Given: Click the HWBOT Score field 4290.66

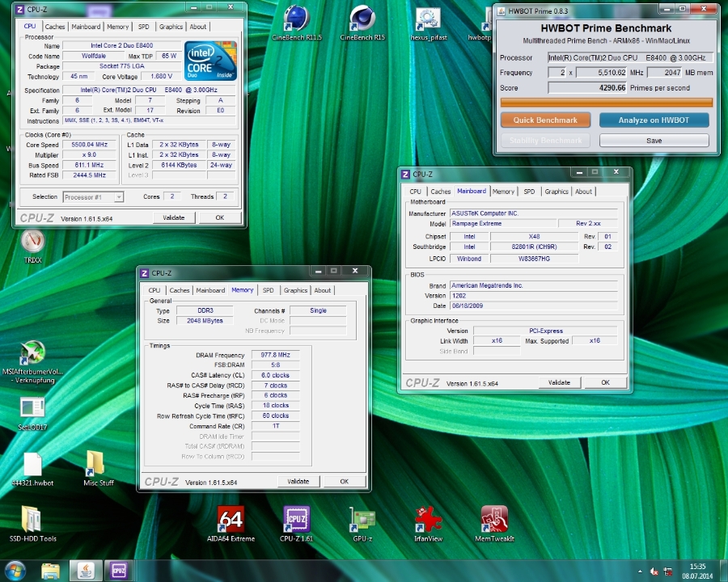Looking at the screenshot, I should click(x=587, y=88).
